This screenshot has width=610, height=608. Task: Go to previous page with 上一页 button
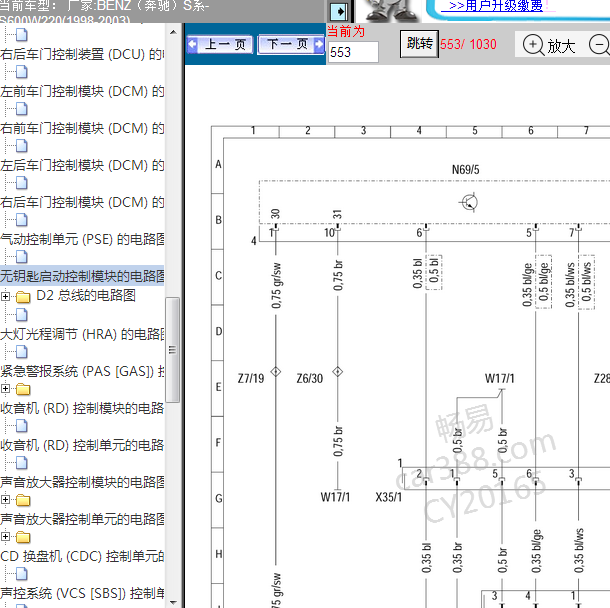point(220,44)
